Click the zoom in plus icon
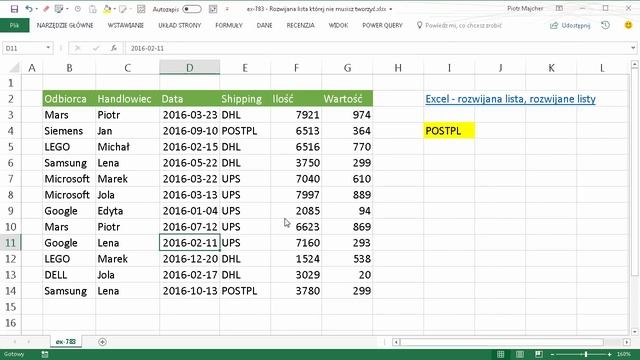The height and width of the screenshot is (360, 640). [609, 354]
